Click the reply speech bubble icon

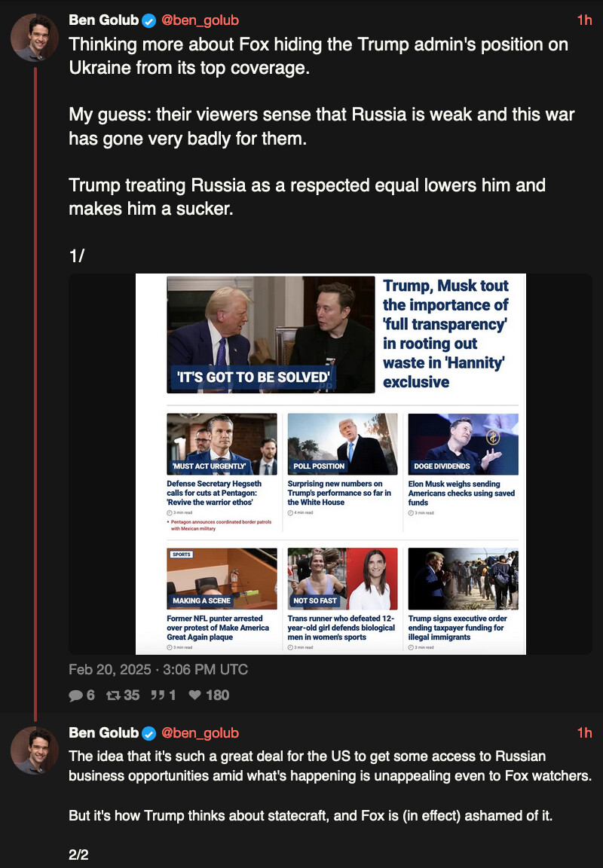[x=75, y=695]
